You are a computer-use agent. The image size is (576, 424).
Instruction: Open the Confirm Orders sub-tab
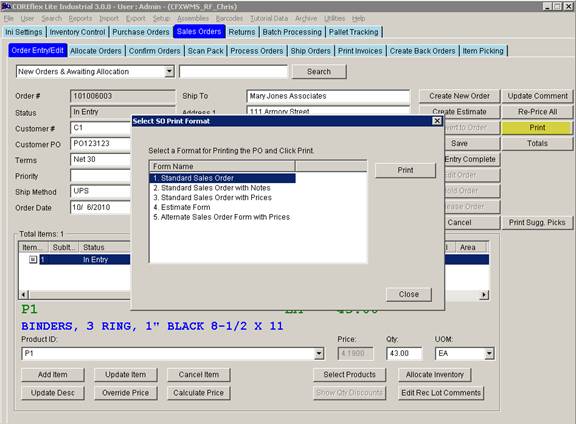[x=155, y=51]
